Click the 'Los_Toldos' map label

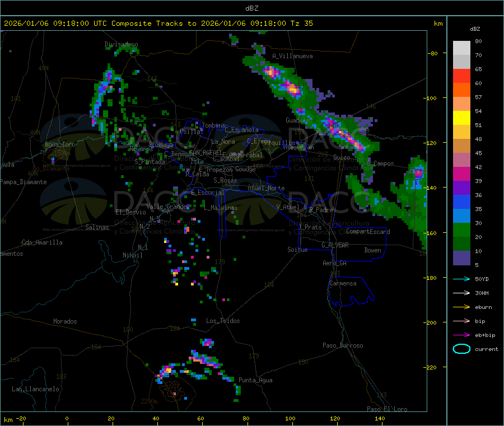pos(223,321)
